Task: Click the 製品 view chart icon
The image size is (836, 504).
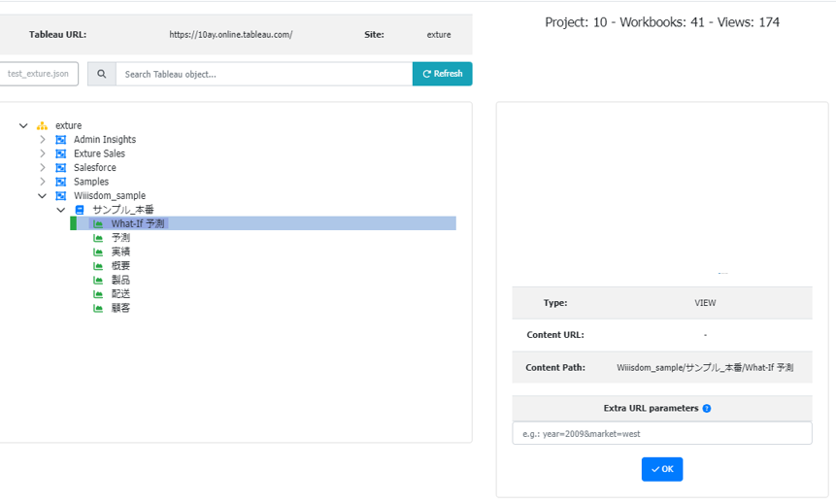Action: (98, 280)
